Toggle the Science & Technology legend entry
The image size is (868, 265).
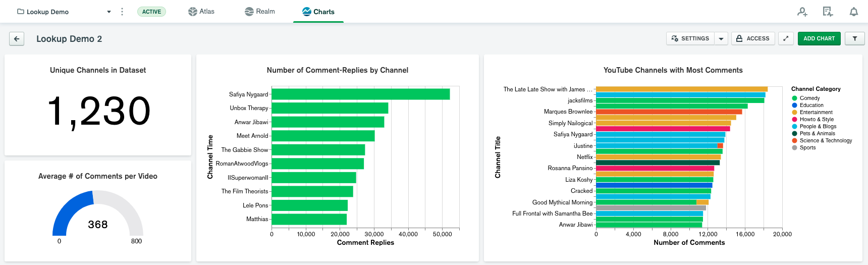pyautogui.click(x=825, y=141)
